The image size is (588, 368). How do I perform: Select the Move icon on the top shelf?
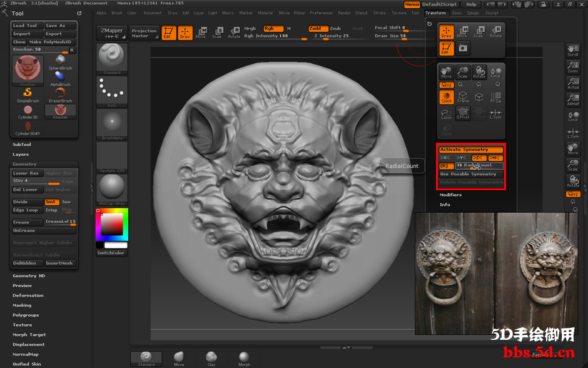201,33
